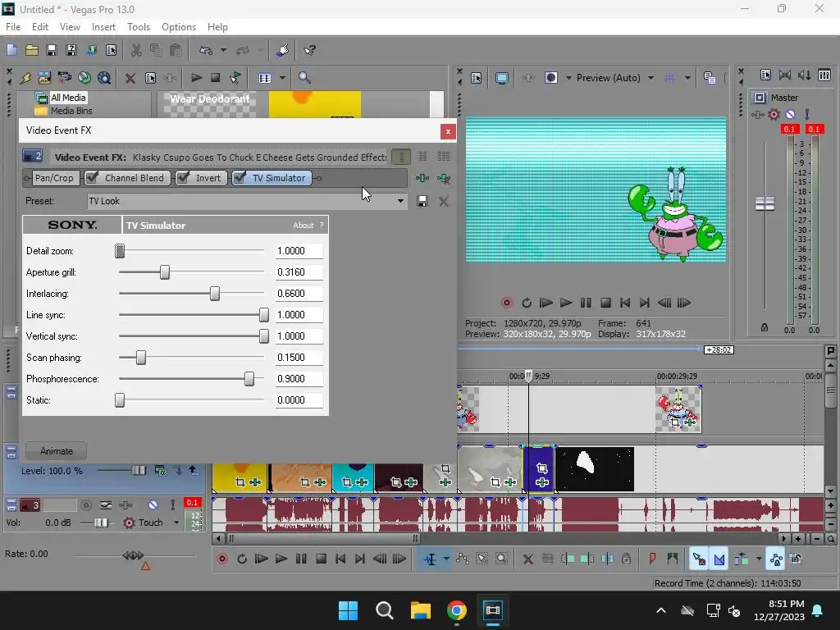Remove selected plug-in from the FX chain

[x=444, y=178]
